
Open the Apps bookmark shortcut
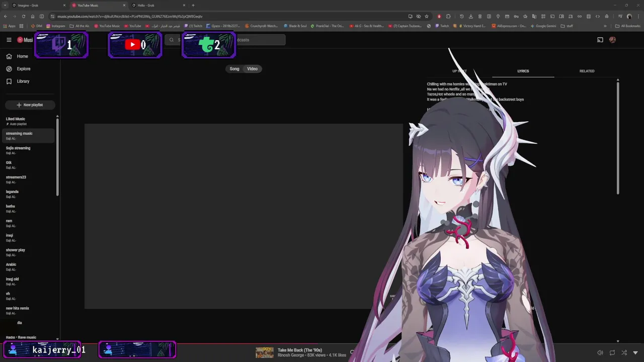(9, 26)
